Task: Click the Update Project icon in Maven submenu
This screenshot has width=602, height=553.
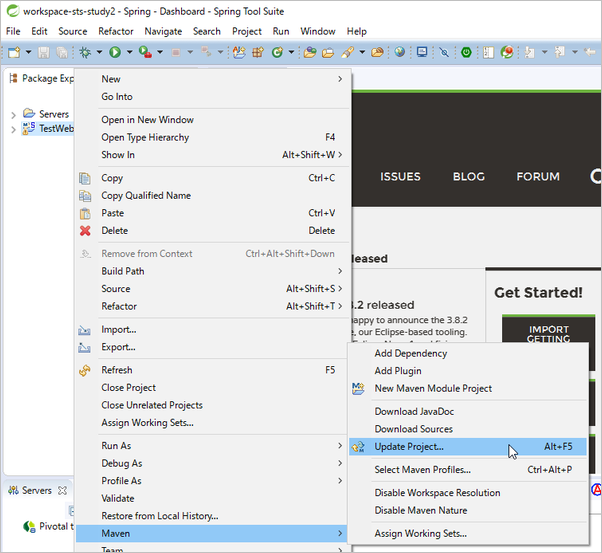Action: [x=358, y=447]
